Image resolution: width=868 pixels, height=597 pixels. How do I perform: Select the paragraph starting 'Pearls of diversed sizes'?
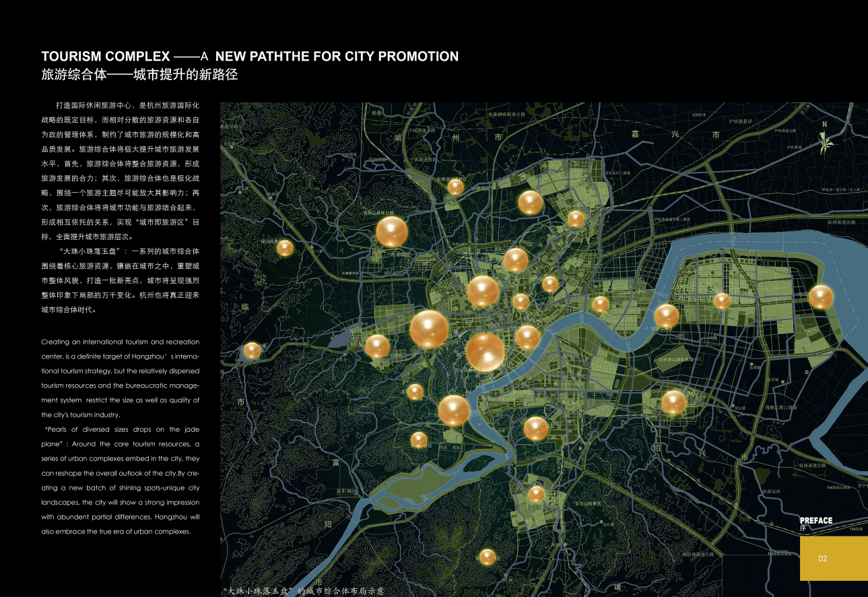[120, 480]
